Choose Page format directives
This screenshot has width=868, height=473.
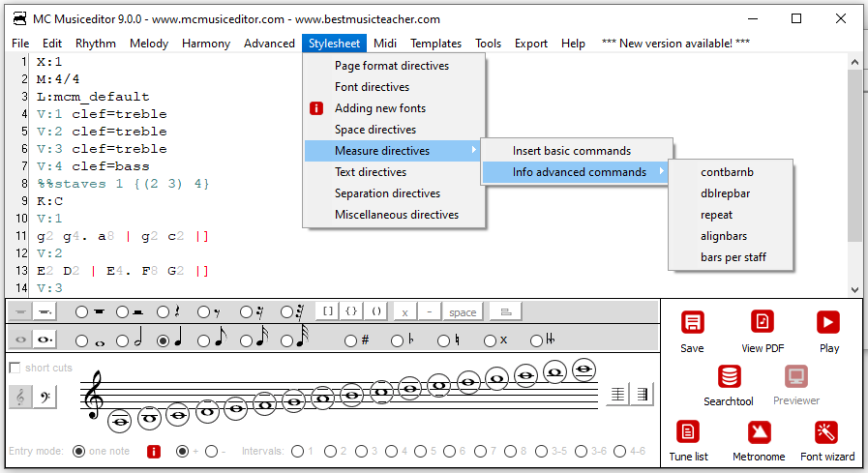click(x=391, y=65)
